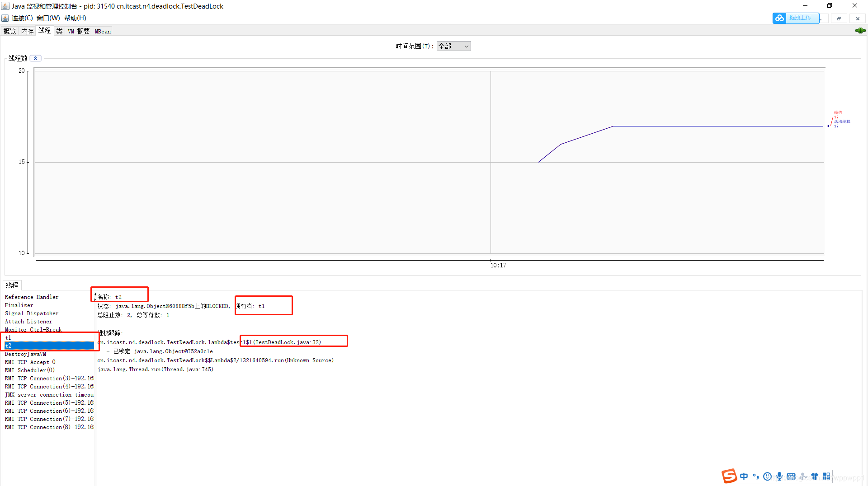Click the orange Sogou input logo in tray
This screenshot has width=868, height=486.
coord(729,476)
